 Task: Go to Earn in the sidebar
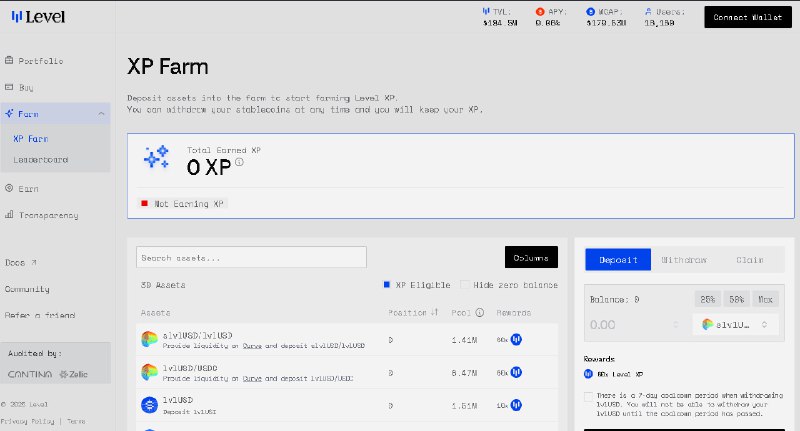[x=28, y=188]
